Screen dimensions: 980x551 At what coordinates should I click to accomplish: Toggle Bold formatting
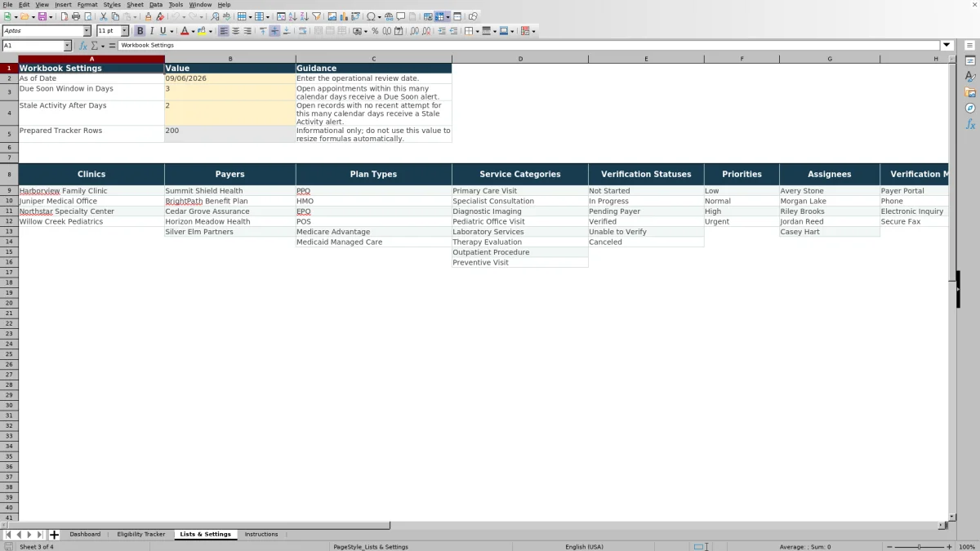pyautogui.click(x=140, y=31)
